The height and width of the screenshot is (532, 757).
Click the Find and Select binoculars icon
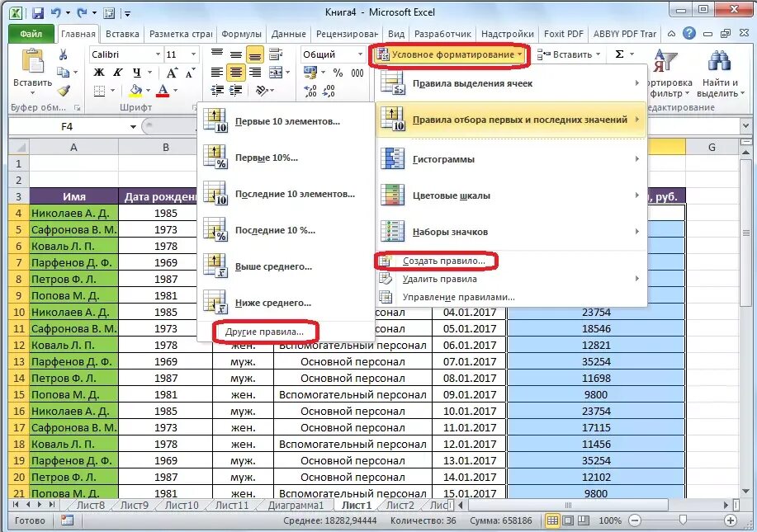click(x=719, y=61)
